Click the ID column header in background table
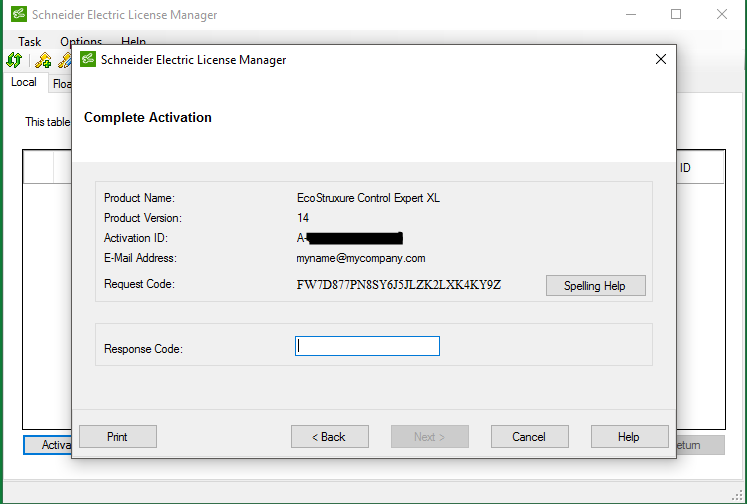The image size is (747, 504). pyautogui.click(x=685, y=168)
